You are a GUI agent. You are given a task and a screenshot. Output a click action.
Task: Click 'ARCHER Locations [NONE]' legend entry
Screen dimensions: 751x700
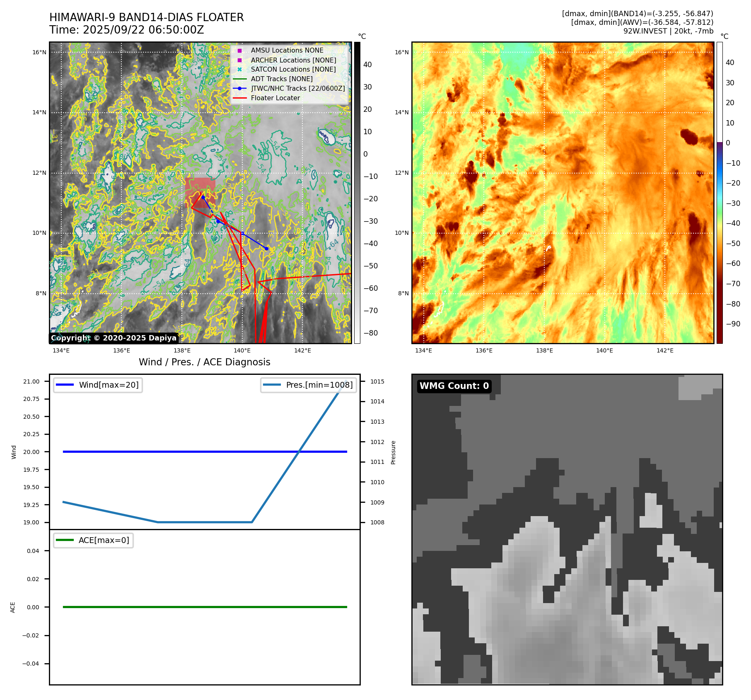[293, 60]
